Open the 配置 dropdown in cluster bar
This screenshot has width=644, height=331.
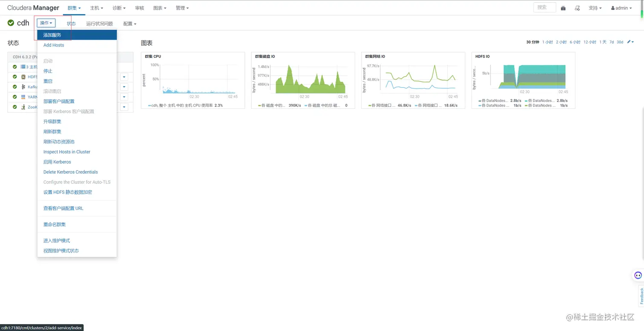click(130, 24)
